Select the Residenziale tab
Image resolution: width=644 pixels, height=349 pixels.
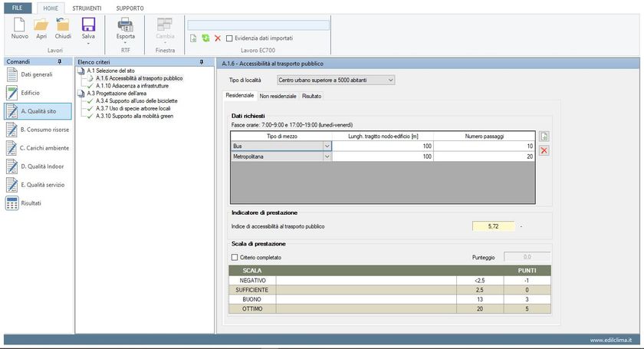click(x=240, y=95)
